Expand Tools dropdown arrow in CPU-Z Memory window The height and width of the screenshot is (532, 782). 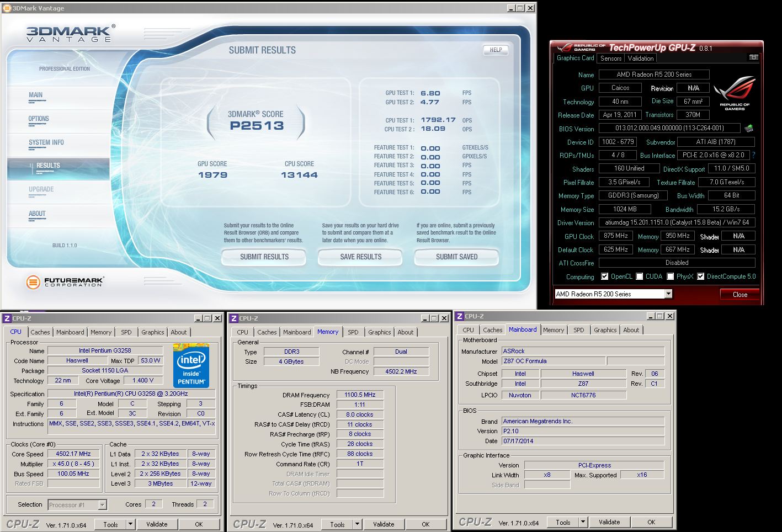357,524
